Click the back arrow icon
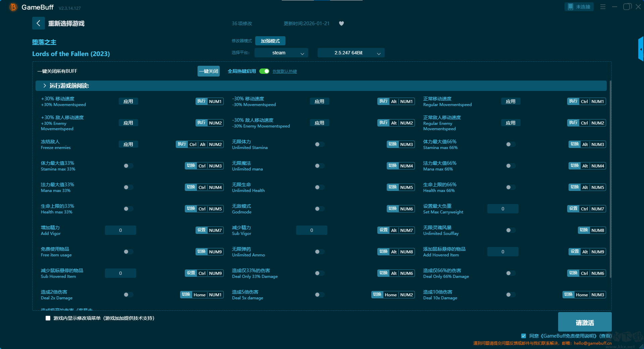Viewport: 644px width, 349px height. (38, 23)
